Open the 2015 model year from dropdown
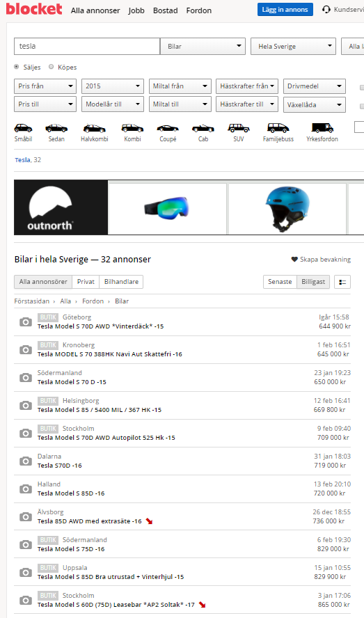364x618 pixels. click(x=112, y=86)
